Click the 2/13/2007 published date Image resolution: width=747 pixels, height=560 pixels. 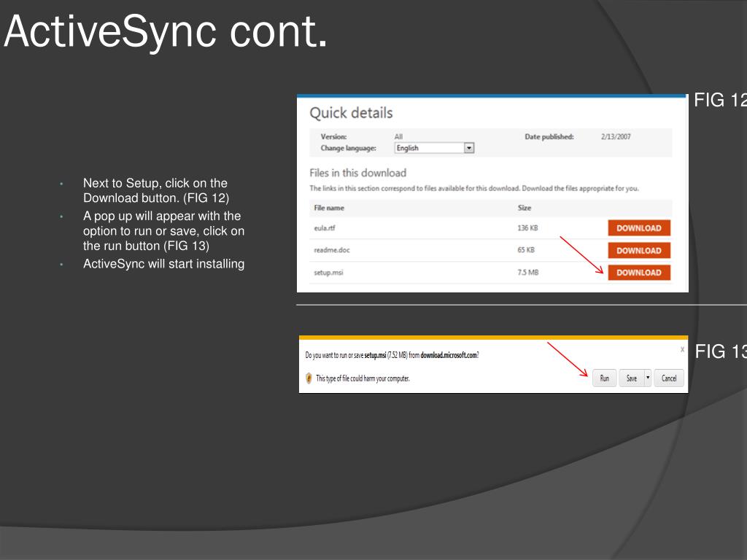[616, 136]
